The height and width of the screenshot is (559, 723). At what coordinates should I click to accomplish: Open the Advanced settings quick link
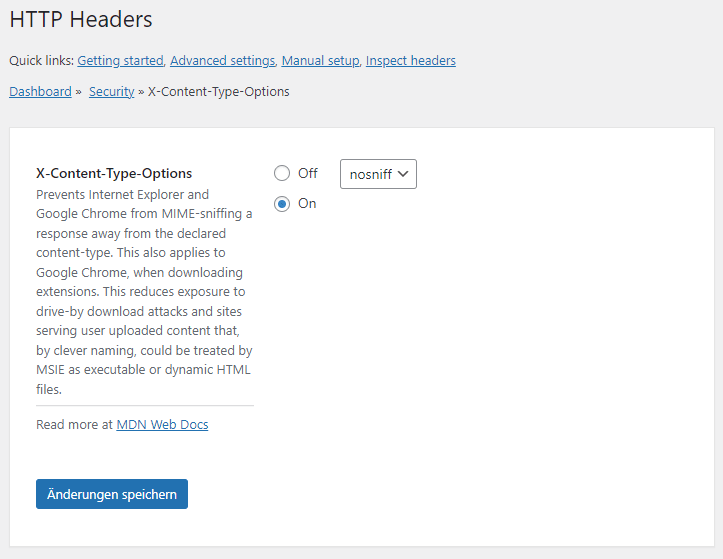point(223,60)
